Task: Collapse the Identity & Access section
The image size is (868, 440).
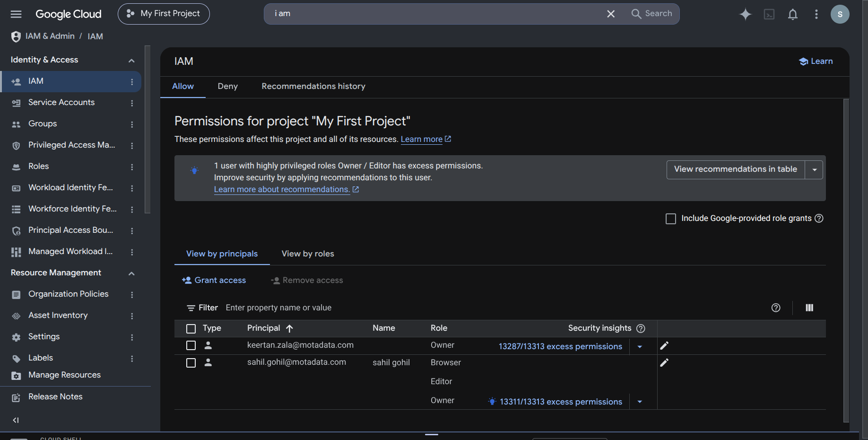Action: pyautogui.click(x=131, y=61)
